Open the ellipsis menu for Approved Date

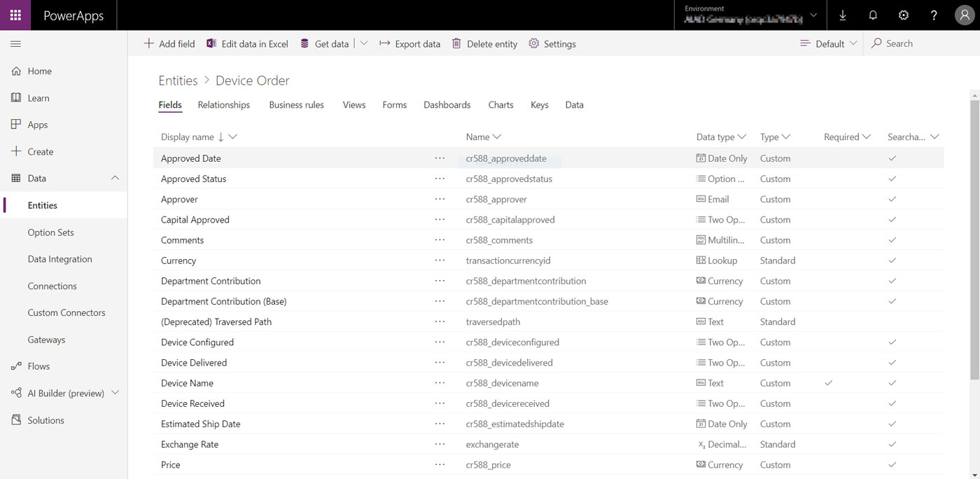tap(440, 158)
